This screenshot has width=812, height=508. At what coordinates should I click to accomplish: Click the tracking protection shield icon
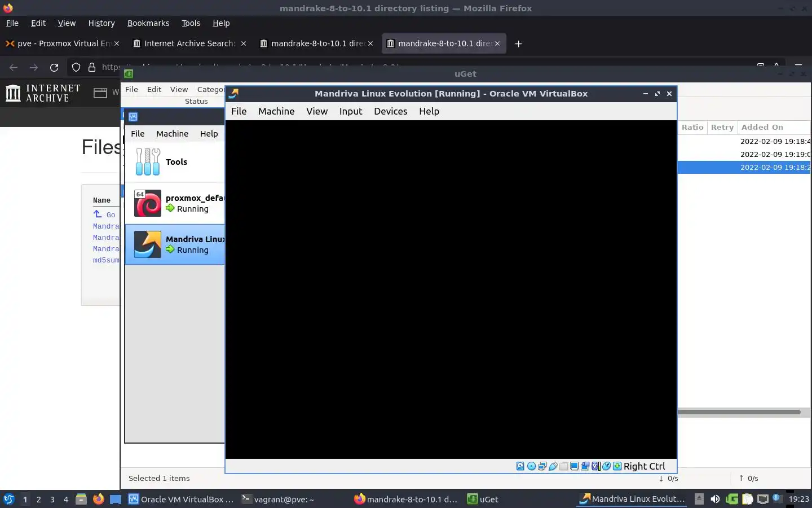point(76,68)
